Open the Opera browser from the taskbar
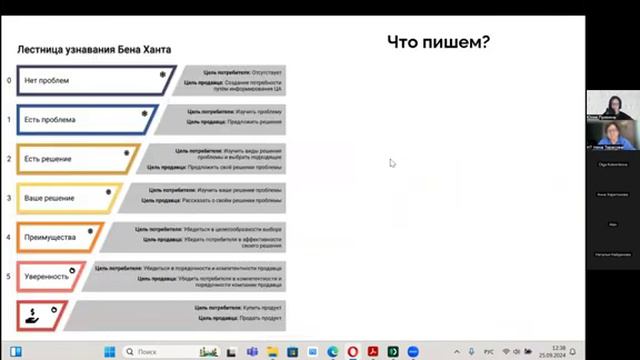This screenshot has height=360, width=640. coord(353,351)
